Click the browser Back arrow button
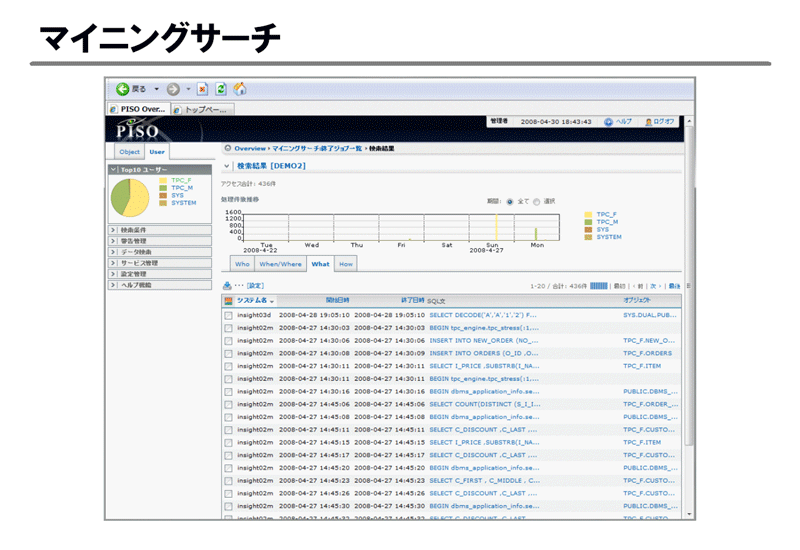 123,89
